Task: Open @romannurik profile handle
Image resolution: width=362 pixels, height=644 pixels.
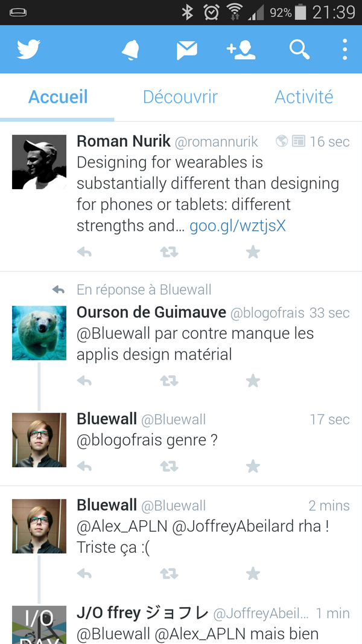Action: click(217, 142)
